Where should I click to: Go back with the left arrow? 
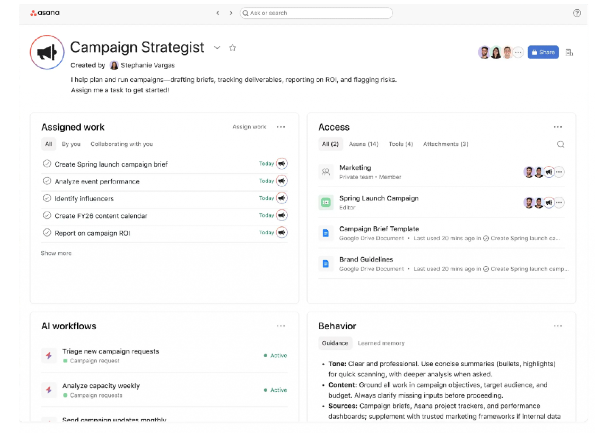tap(218, 13)
